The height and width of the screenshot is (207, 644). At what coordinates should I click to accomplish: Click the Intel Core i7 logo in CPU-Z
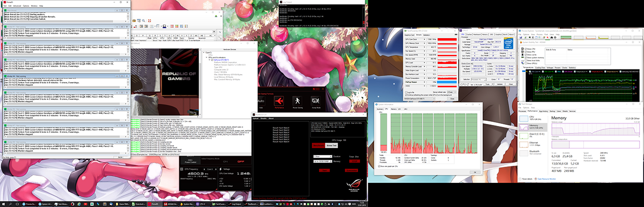pyautogui.click(x=508, y=43)
